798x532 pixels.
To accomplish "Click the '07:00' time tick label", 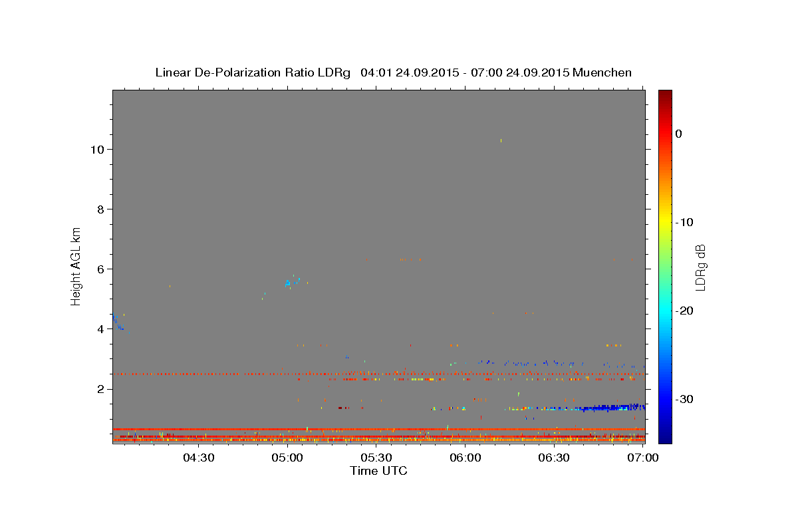I will click(643, 458).
